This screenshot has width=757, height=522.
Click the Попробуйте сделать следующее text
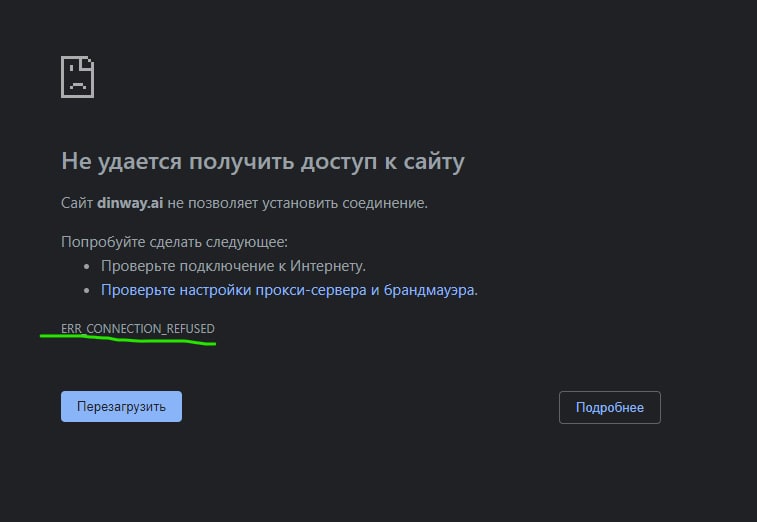click(x=174, y=242)
